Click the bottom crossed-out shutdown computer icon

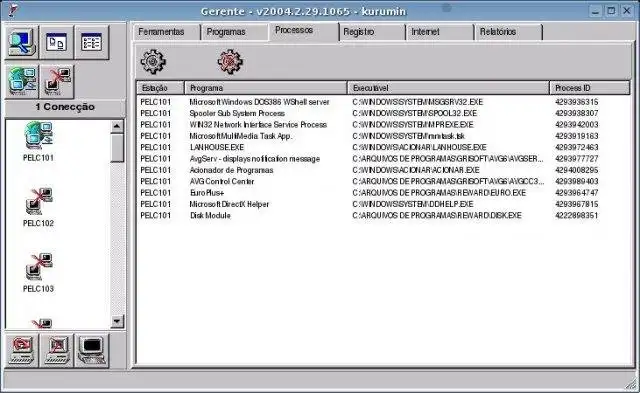pos(57,351)
